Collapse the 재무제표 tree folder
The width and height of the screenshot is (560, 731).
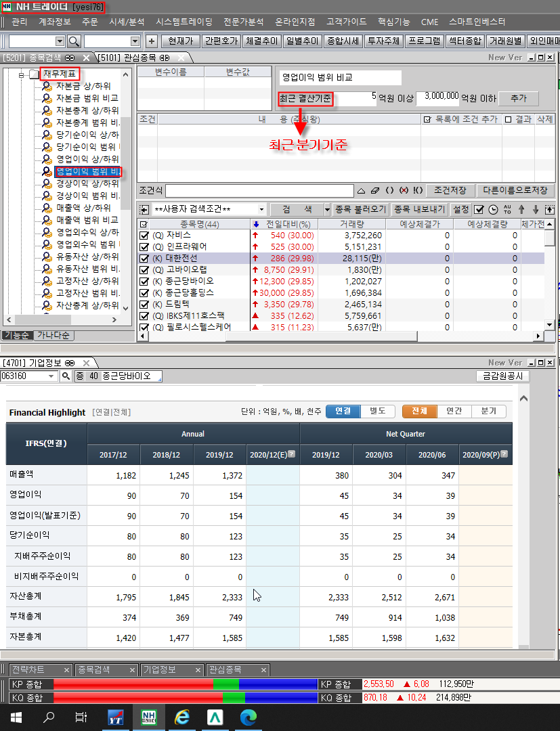(22, 74)
